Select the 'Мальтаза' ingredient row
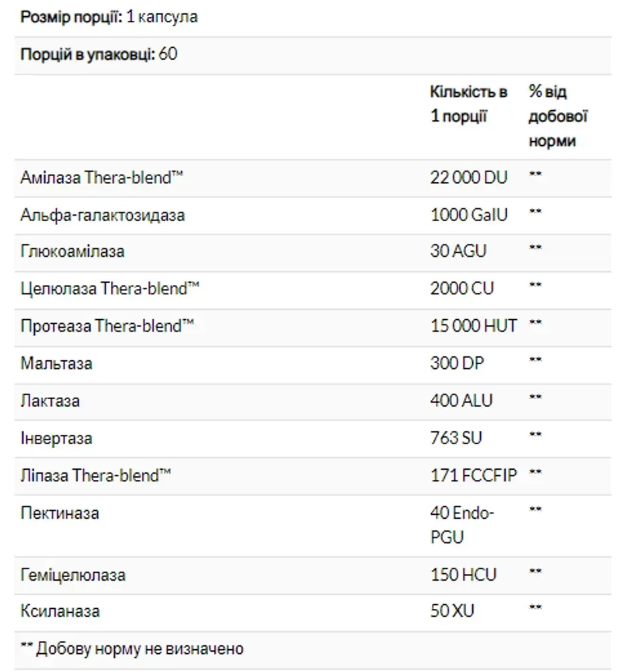The height and width of the screenshot is (672, 624). 312,365
